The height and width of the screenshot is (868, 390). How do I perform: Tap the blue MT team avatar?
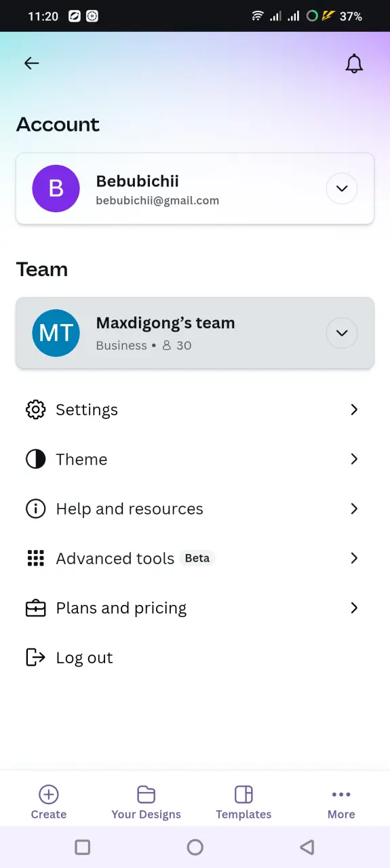point(56,333)
